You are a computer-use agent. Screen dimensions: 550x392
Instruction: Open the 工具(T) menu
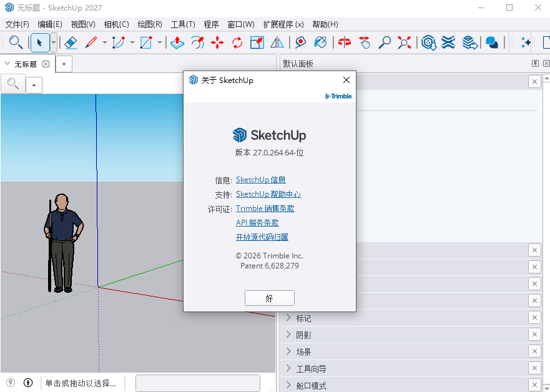click(x=183, y=24)
